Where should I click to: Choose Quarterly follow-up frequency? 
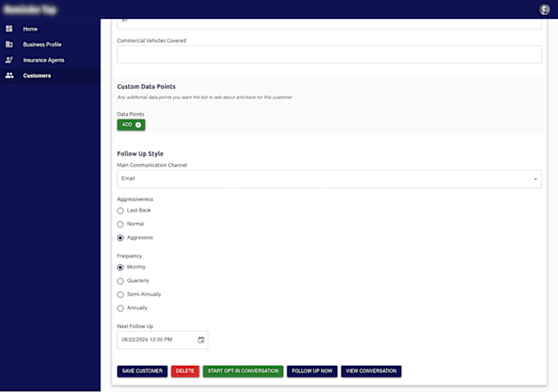(120, 281)
